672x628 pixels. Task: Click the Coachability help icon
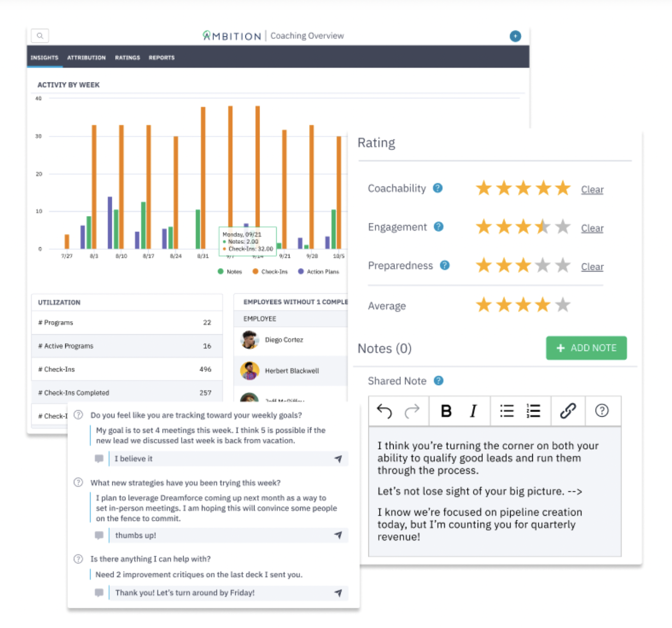click(x=437, y=188)
